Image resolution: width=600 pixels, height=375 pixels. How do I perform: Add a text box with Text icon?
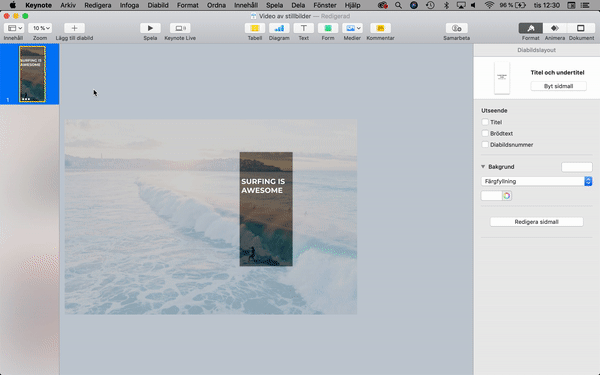(x=303, y=28)
